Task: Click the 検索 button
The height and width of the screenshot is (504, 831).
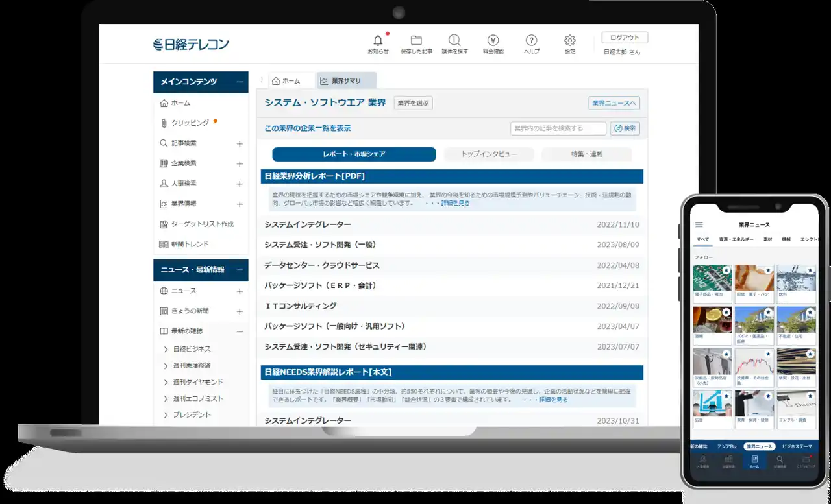Action: (x=625, y=128)
